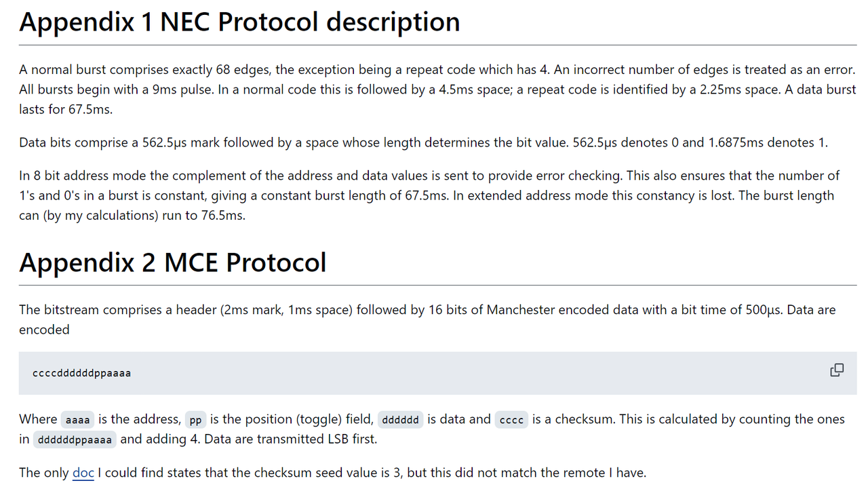Viewport: 868px width, 487px height.
Task: Click the inline 'pp' toggle field code tag
Action: (195, 420)
